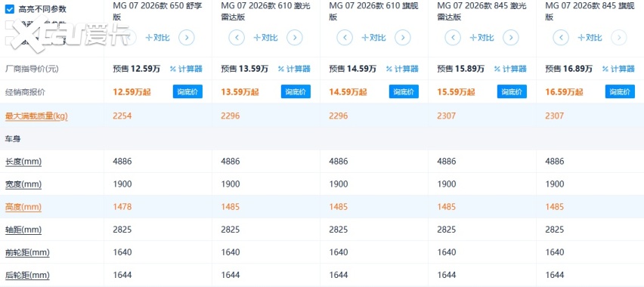Click the 厂商指导价(元) row label
The height and width of the screenshot is (287, 644).
[32, 69]
